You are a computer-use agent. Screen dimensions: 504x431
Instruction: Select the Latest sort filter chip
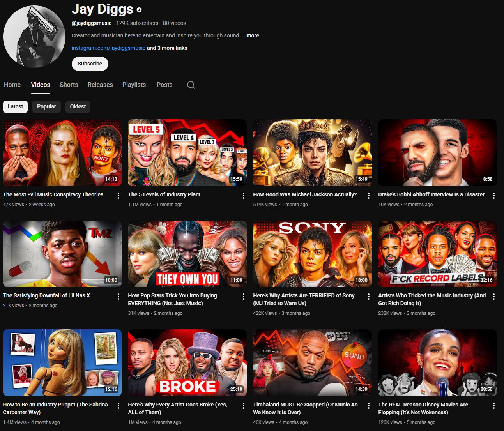click(x=15, y=107)
